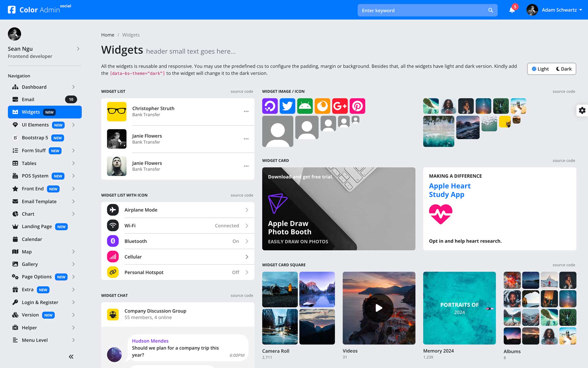Image resolution: width=588 pixels, height=368 pixels.
Task: Play the Videos card
Action: (x=379, y=308)
